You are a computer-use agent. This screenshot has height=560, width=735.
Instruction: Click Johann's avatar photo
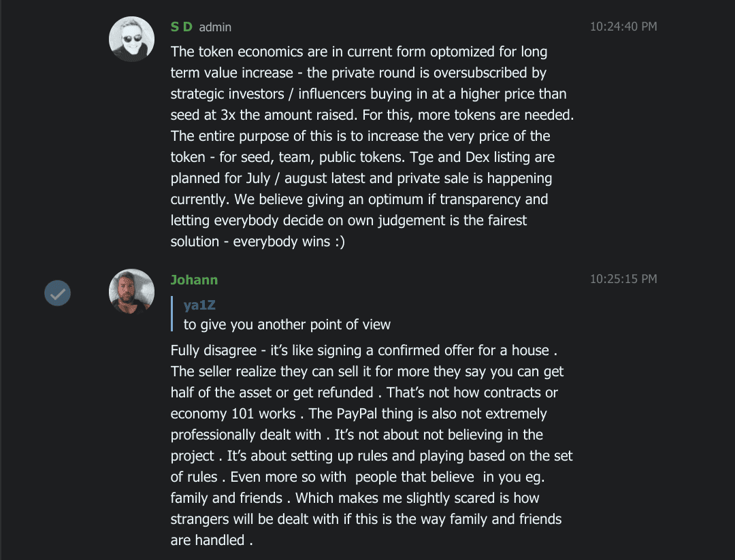(x=132, y=291)
